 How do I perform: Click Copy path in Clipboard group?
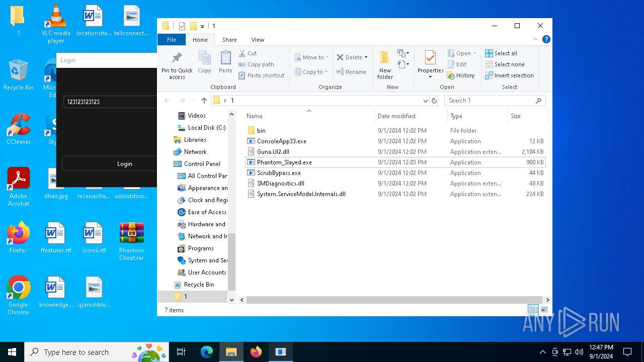(x=256, y=64)
